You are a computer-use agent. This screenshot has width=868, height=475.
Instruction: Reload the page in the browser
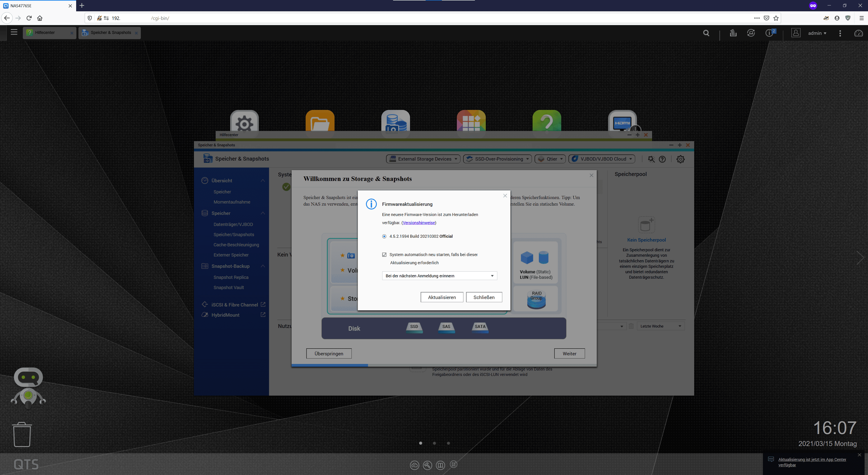tap(29, 18)
